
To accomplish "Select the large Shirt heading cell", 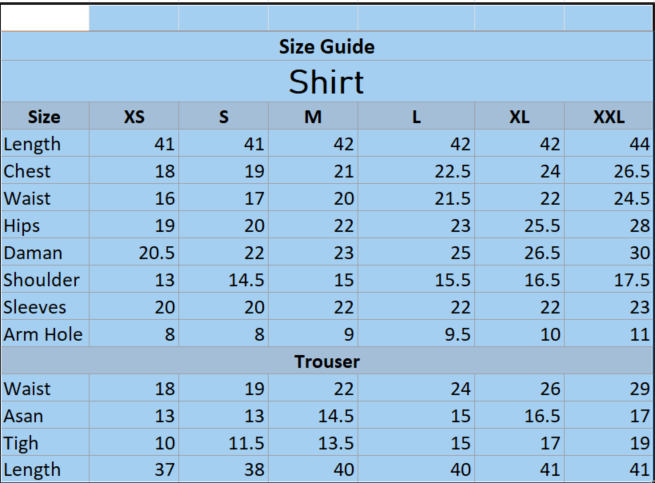I will (x=327, y=81).
